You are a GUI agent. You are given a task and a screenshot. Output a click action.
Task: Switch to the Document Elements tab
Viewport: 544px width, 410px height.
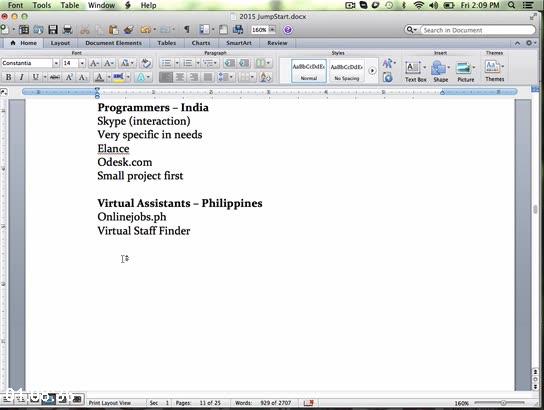(x=113, y=43)
